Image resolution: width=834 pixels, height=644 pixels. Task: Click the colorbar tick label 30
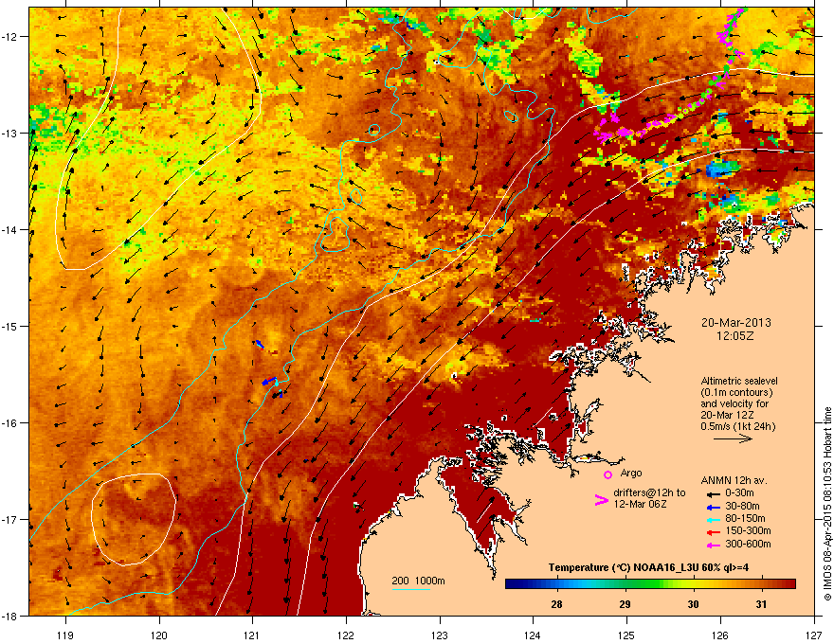pyautogui.click(x=693, y=604)
